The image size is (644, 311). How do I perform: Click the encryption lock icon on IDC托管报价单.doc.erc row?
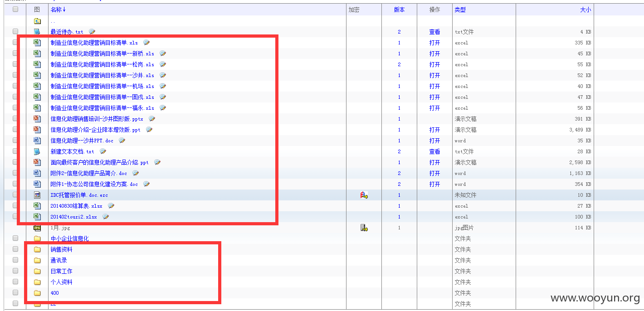(364, 195)
